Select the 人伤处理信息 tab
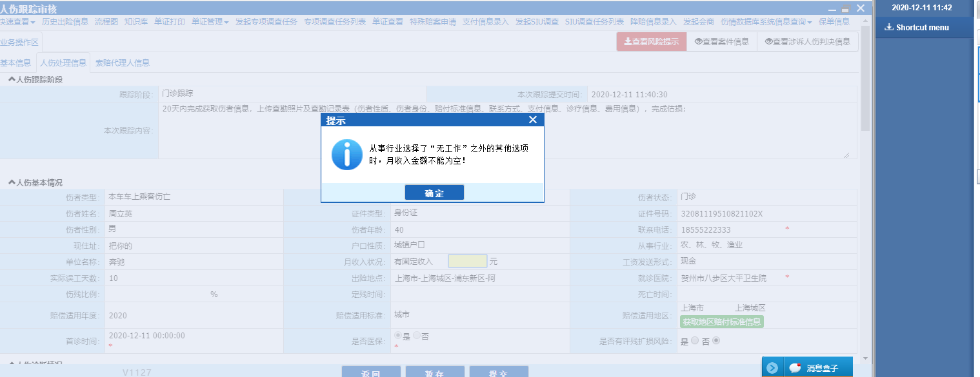Viewport: 980px width, 377px height. coord(63,63)
